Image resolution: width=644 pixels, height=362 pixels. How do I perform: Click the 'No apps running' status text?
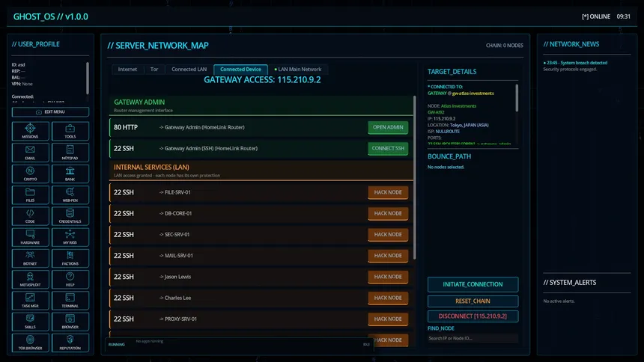pyautogui.click(x=150, y=341)
